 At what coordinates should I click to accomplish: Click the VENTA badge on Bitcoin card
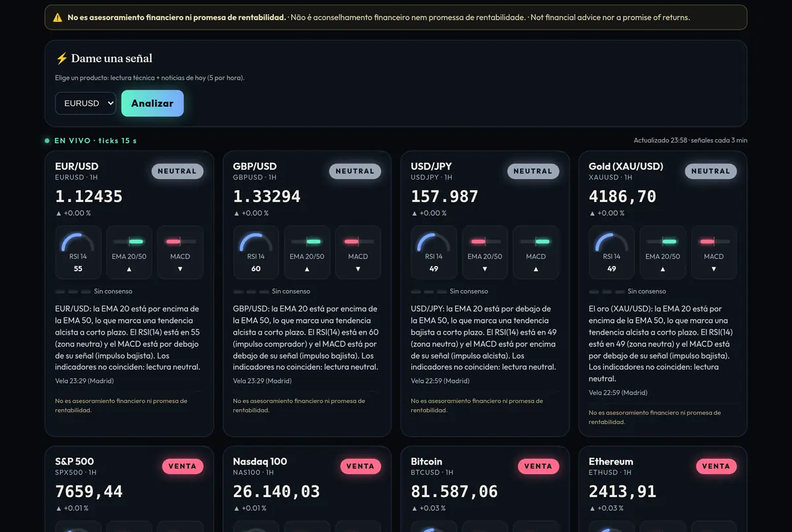click(x=539, y=466)
